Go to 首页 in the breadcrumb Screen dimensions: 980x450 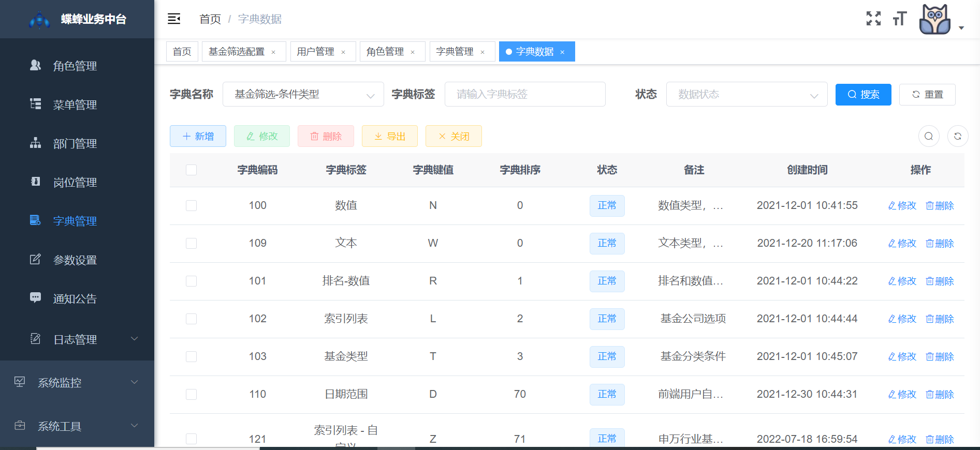(x=210, y=19)
